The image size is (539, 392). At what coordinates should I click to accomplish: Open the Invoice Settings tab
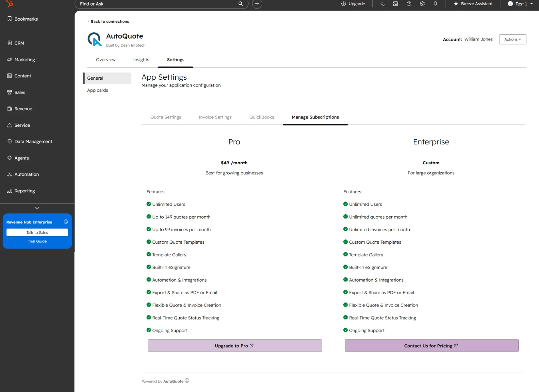[x=215, y=117]
